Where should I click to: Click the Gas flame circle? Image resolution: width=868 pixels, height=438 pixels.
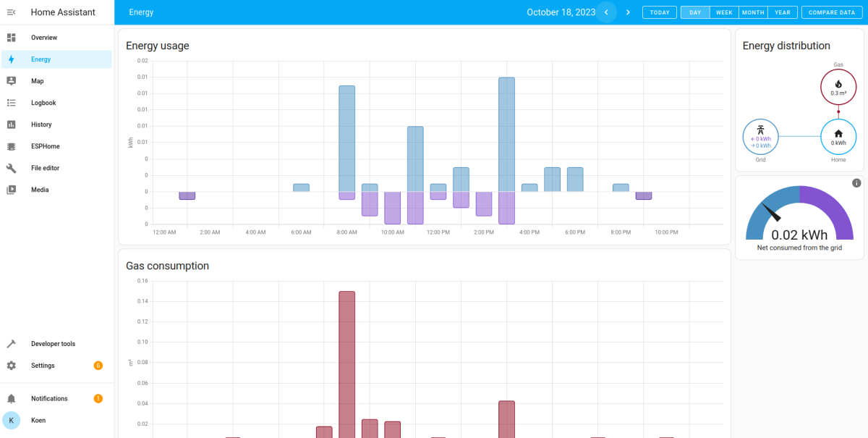[x=838, y=87]
